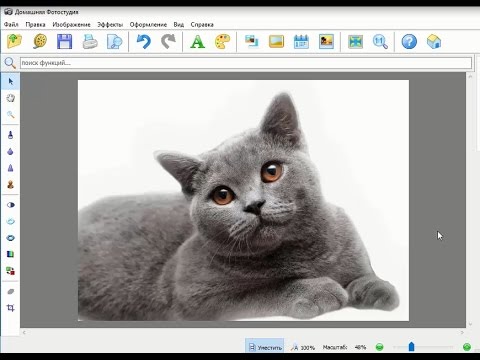This screenshot has width=480, height=360.
Task: Click the function search input field
Action: tap(246, 63)
